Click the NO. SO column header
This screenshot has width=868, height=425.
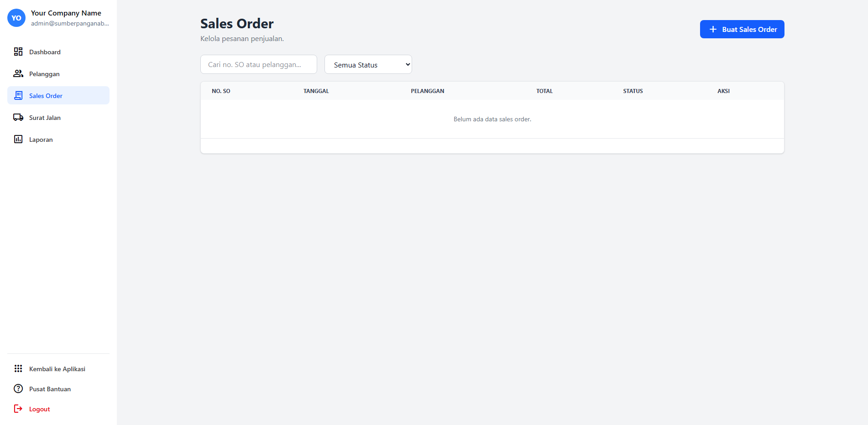click(221, 91)
